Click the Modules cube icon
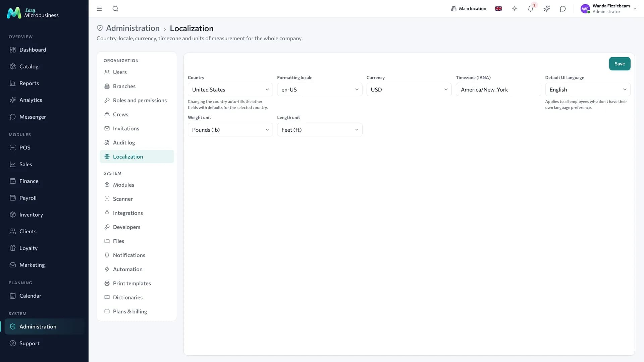644x362 pixels. (x=107, y=185)
